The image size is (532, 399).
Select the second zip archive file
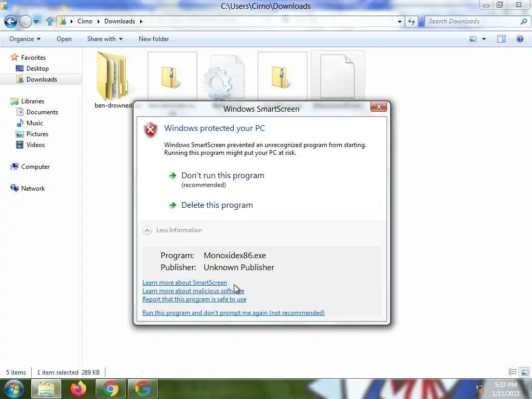[282, 76]
